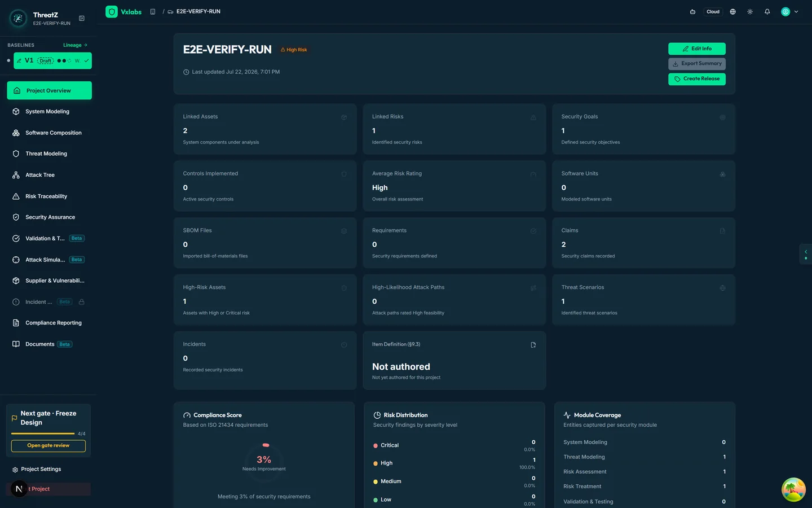Screen dimensions: 812x508
Task: Click the Freeze Design gate progress bar
Action: click(x=43, y=433)
